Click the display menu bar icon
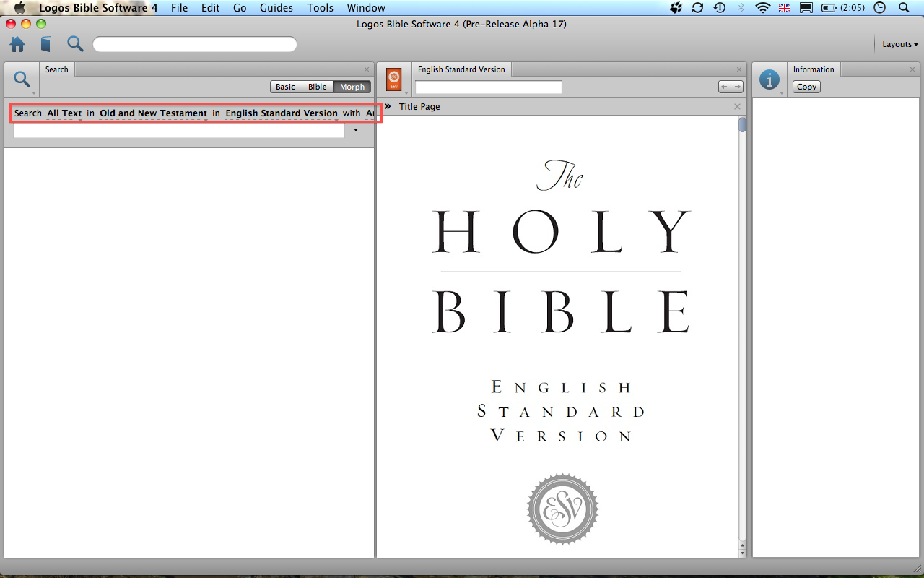The width and height of the screenshot is (924, 578). pos(806,8)
